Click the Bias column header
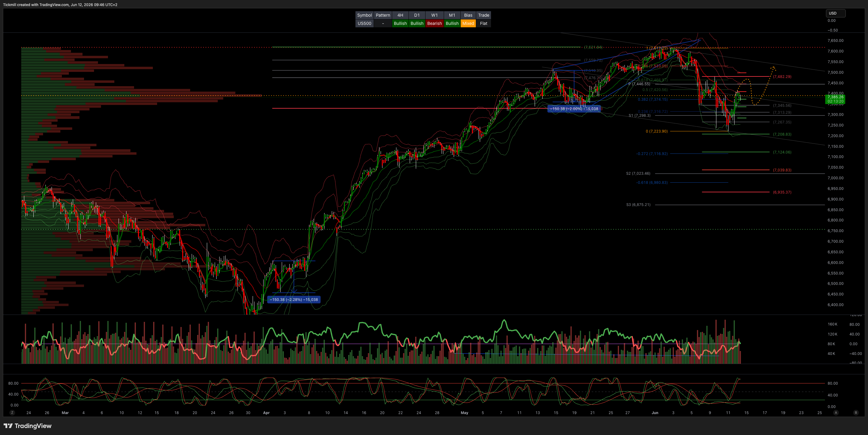Screen dimensions: 868x435 pyautogui.click(x=468, y=15)
